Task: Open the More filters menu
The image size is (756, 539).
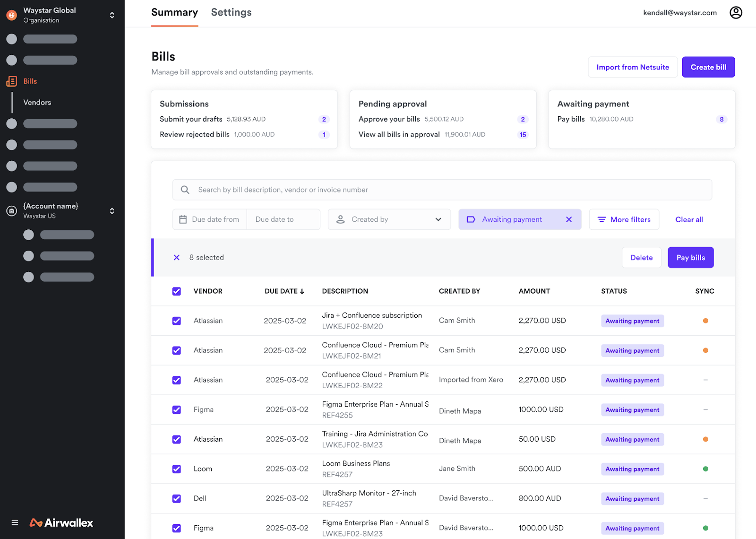Action: pyautogui.click(x=624, y=219)
